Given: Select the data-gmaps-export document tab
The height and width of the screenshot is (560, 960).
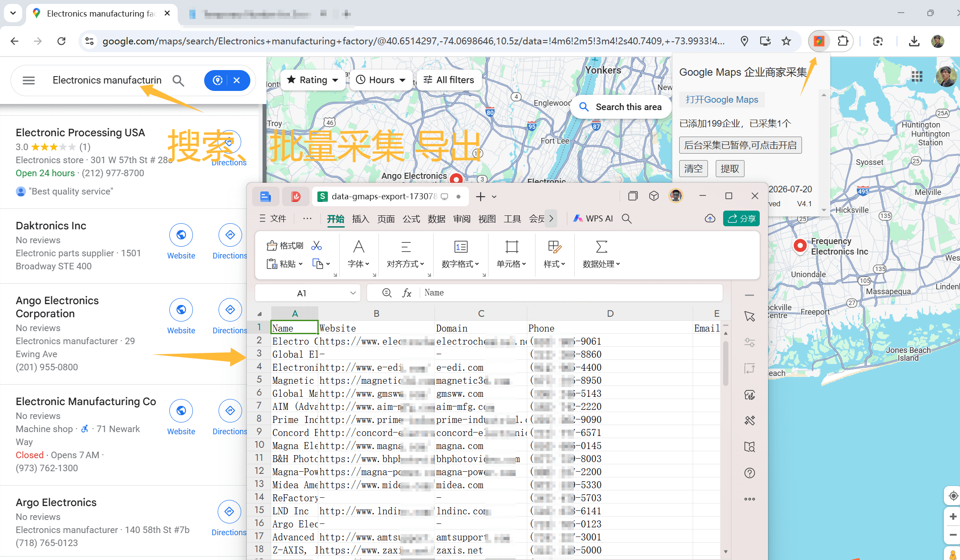Looking at the screenshot, I should pyautogui.click(x=390, y=197).
